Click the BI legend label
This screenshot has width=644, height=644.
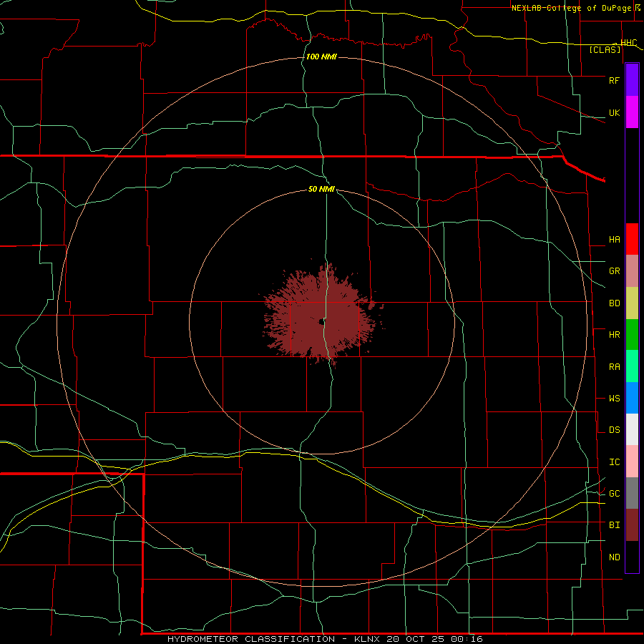(614, 525)
